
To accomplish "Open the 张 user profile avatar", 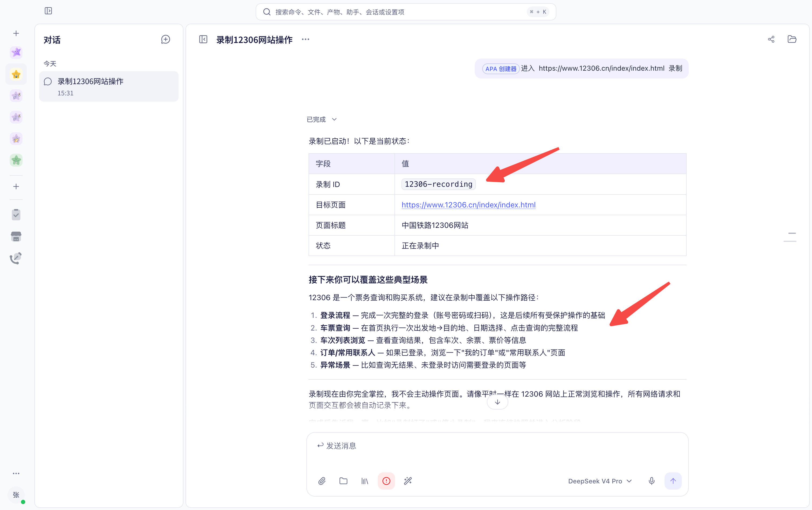I will click(x=16, y=495).
